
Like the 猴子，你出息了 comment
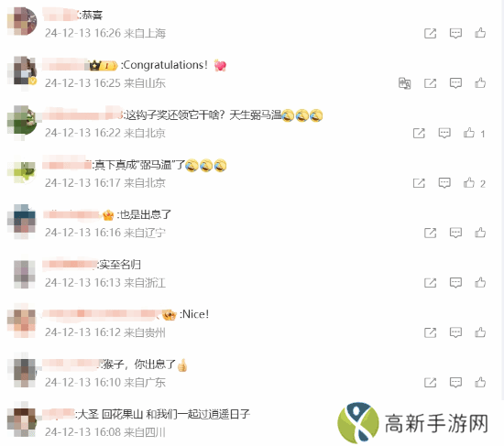pyautogui.click(x=480, y=382)
